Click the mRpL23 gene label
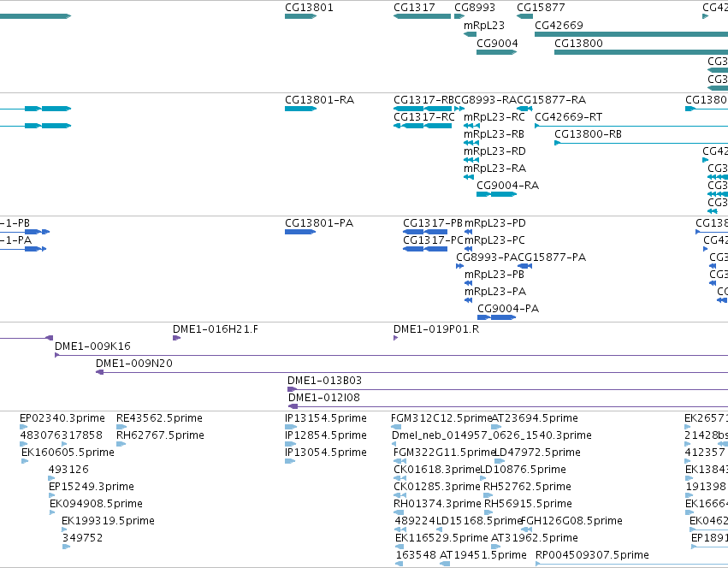The image size is (728, 568). click(x=484, y=26)
